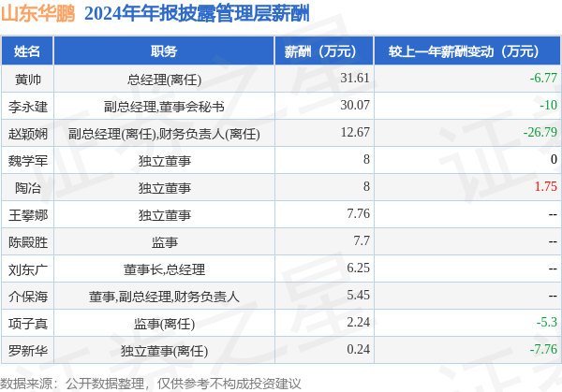Screen dimensions: 562x392
Task: Click the name cell 陈殿胜
Action: tap(27, 242)
